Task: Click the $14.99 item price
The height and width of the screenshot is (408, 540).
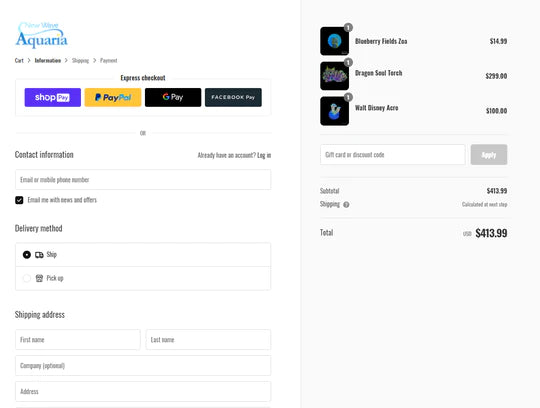Action: pos(498,41)
